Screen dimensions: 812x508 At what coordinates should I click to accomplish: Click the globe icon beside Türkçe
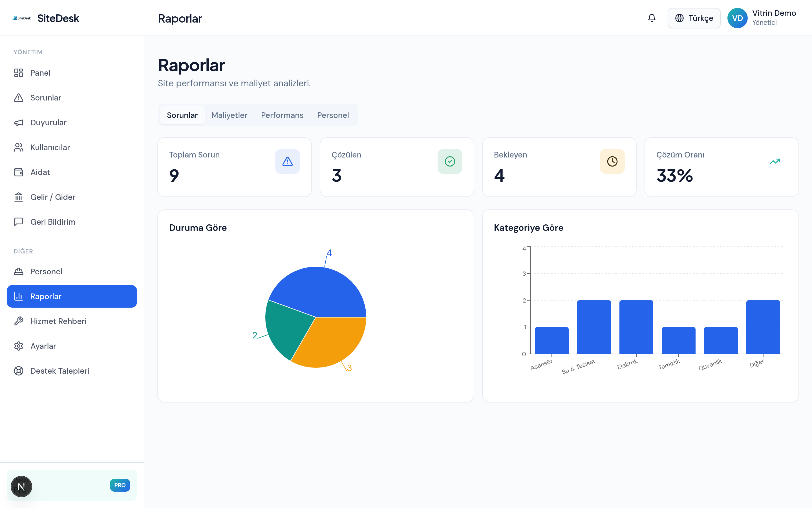679,18
